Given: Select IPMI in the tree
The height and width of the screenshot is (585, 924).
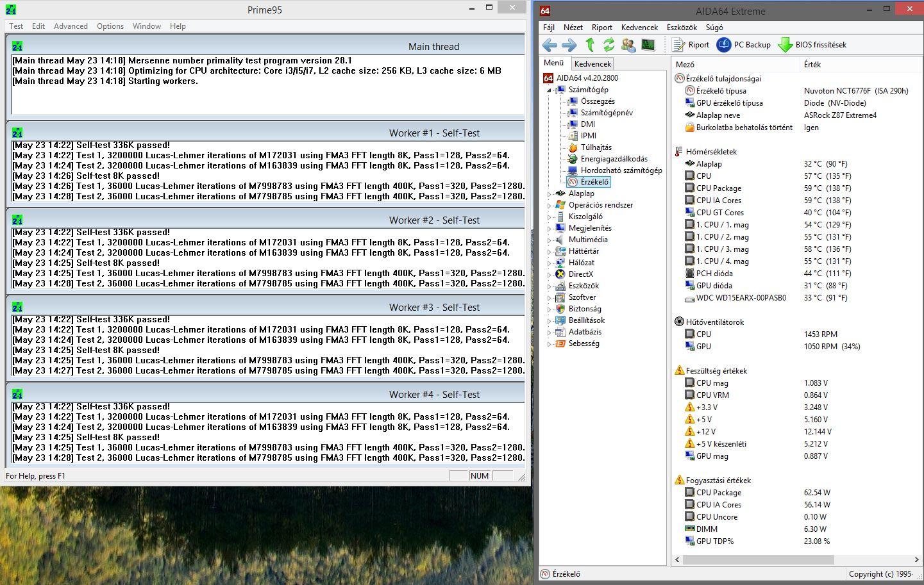Looking at the screenshot, I should pyautogui.click(x=588, y=136).
